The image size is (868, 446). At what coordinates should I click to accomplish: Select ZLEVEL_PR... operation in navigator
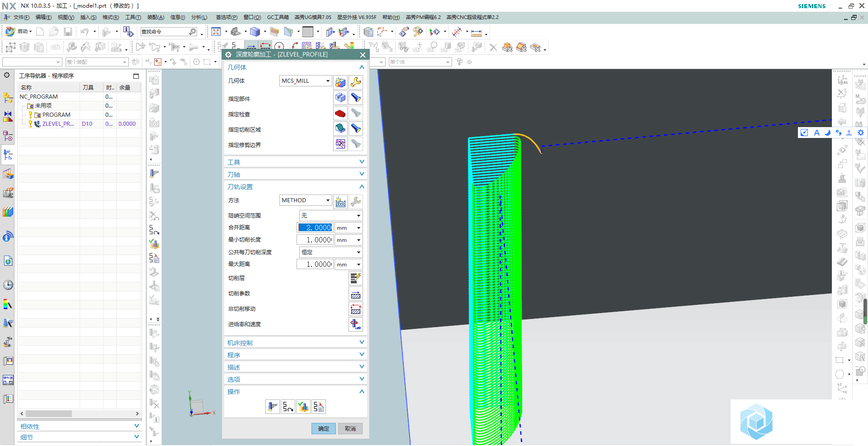coord(58,124)
